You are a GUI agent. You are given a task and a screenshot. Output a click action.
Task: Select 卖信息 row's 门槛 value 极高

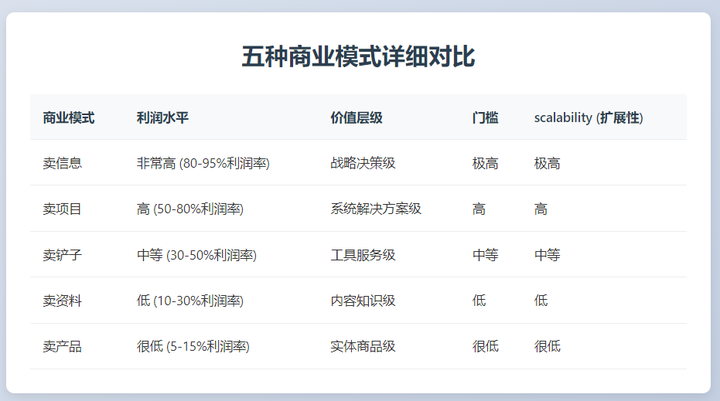pyautogui.click(x=485, y=163)
